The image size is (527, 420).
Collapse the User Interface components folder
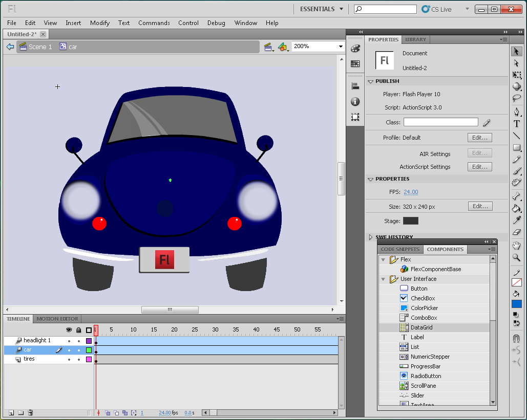tap(383, 279)
